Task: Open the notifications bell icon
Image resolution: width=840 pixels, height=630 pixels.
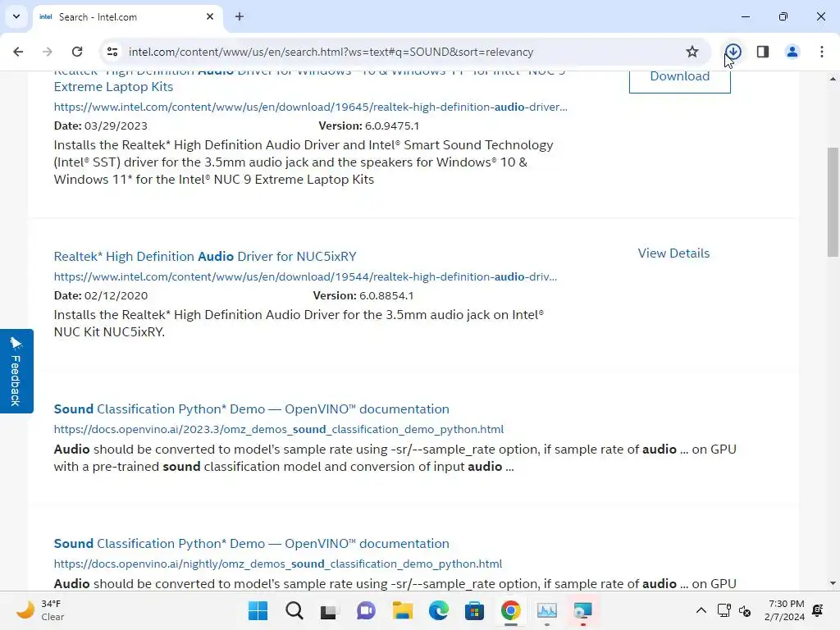Action: click(x=818, y=610)
